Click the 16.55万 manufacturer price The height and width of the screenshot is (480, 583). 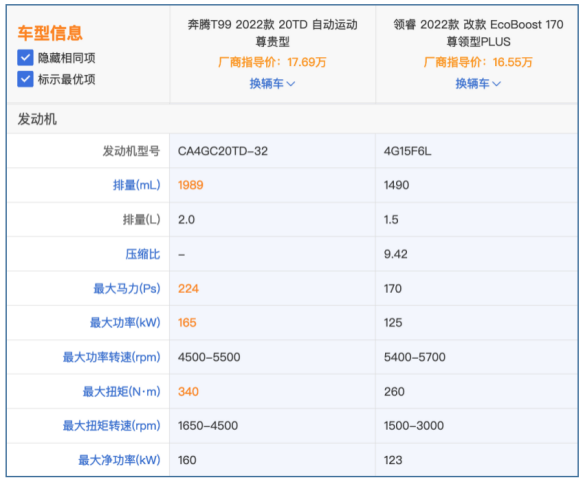[x=513, y=62]
